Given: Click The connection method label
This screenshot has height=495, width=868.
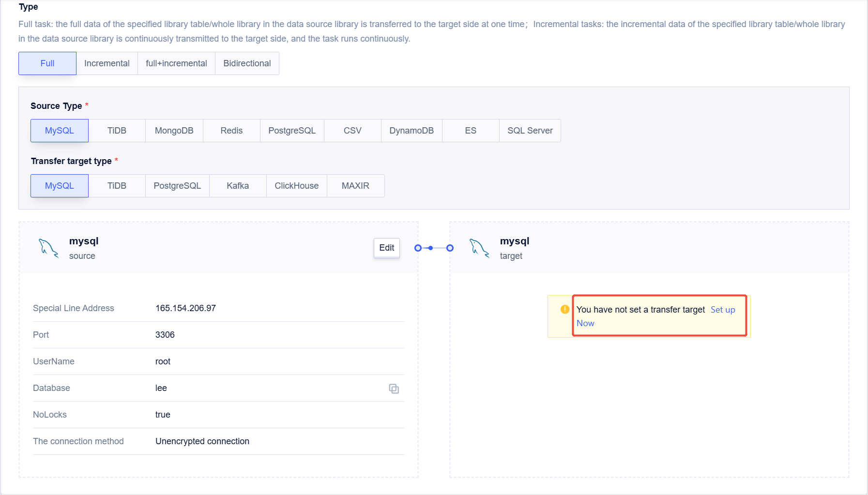Looking at the screenshot, I should (x=78, y=441).
